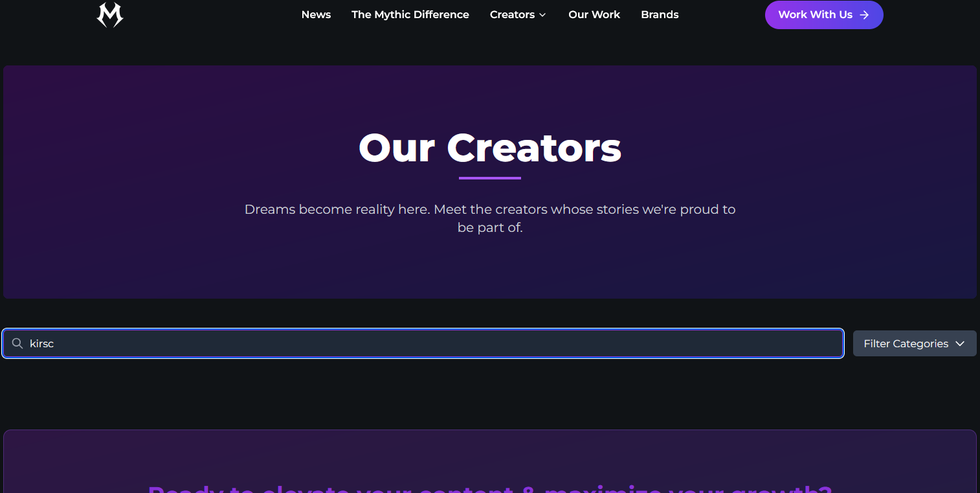Click the Work With Us button

pyautogui.click(x=824, y=15)
